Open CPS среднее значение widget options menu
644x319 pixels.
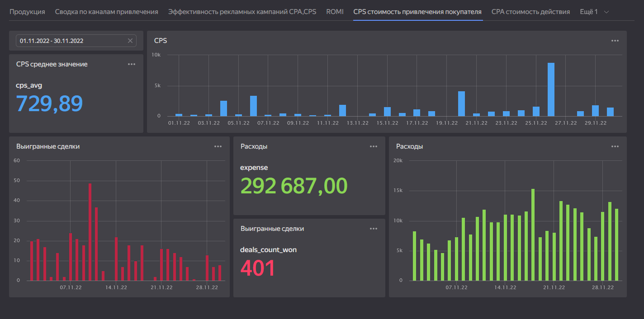click(x=132, y=64)
